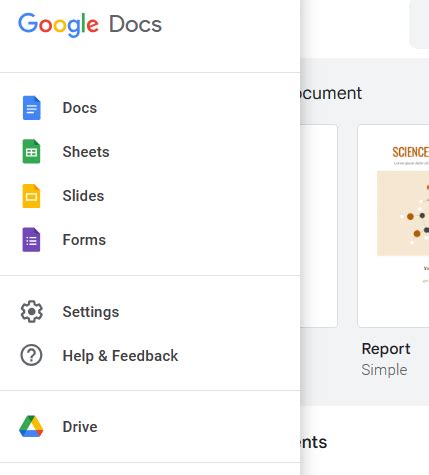Select the Science Report template thumbnail
This screenshot has width=429, height=475.
tap(393, 226)
